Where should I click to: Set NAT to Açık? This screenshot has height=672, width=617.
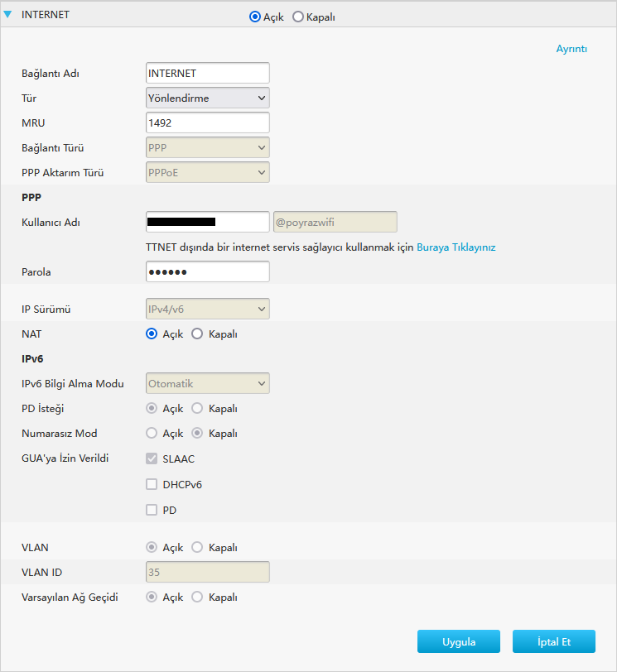click(x=152, y=334)
